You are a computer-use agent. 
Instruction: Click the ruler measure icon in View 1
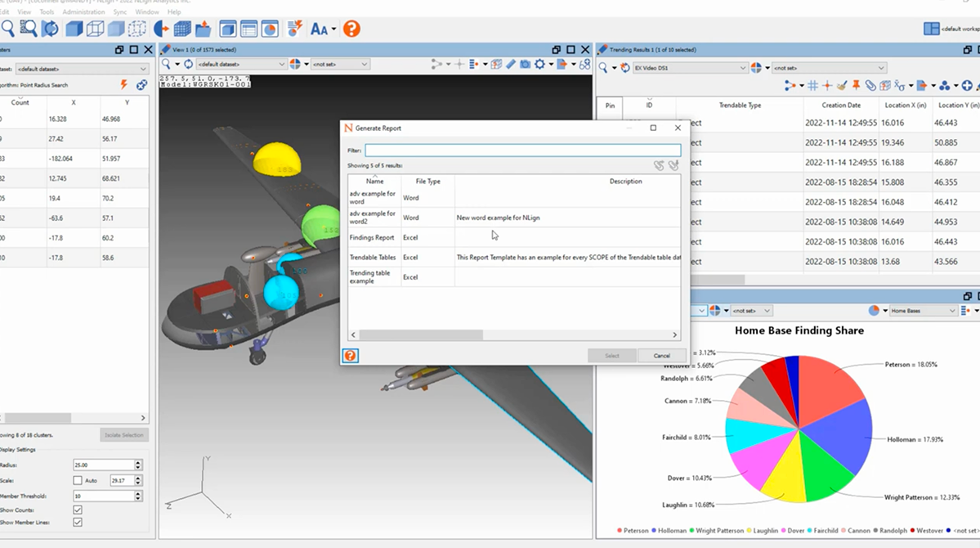coord(511,64)
